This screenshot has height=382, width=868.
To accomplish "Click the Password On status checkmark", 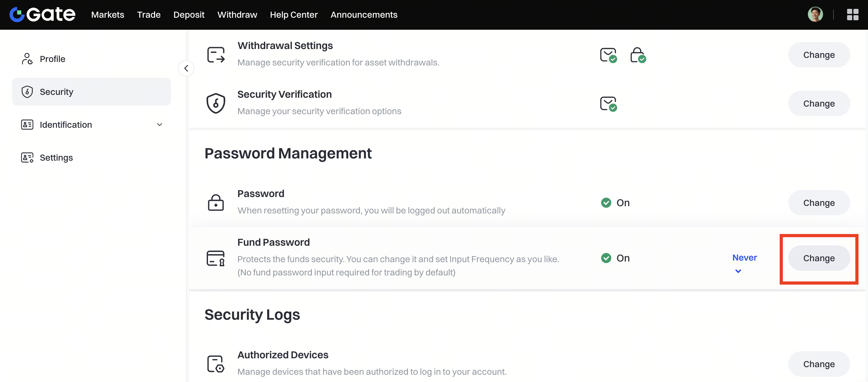I will point(606,203).
